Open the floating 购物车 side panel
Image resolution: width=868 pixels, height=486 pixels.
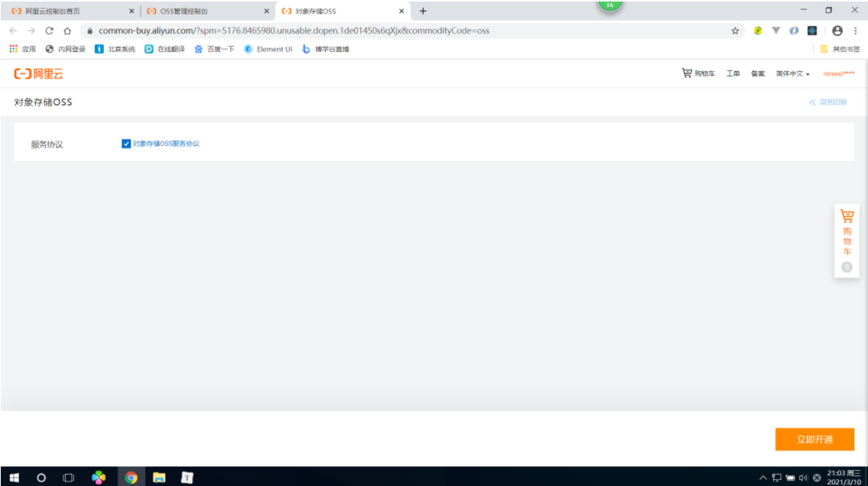click(x=847, y=240)
